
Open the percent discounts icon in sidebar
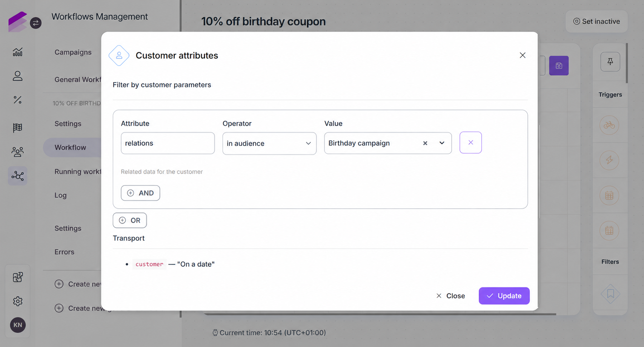pos(18,100)
